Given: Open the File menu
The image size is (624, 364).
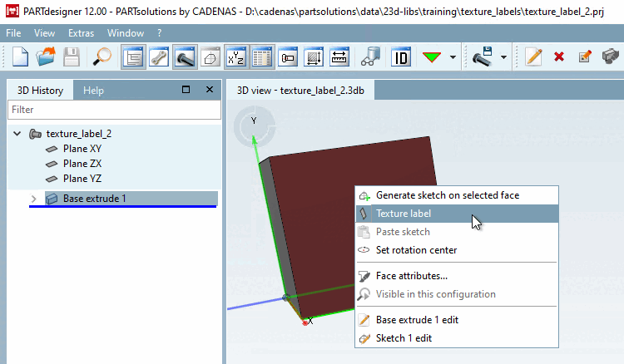Looking at the screenshot, I should [x=13, y=33].
